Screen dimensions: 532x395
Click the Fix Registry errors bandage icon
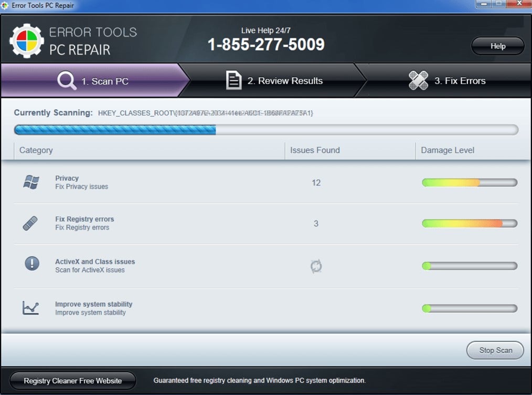30,223
